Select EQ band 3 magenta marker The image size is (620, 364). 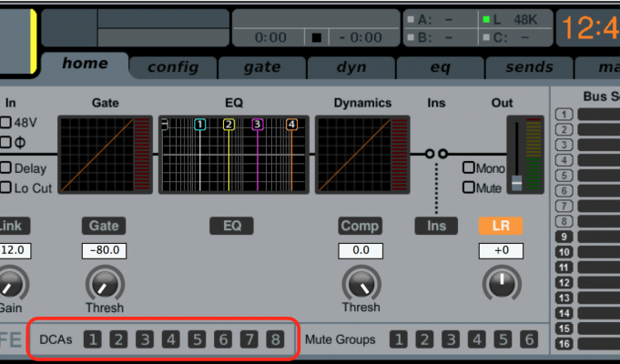(x=258, y=125)
